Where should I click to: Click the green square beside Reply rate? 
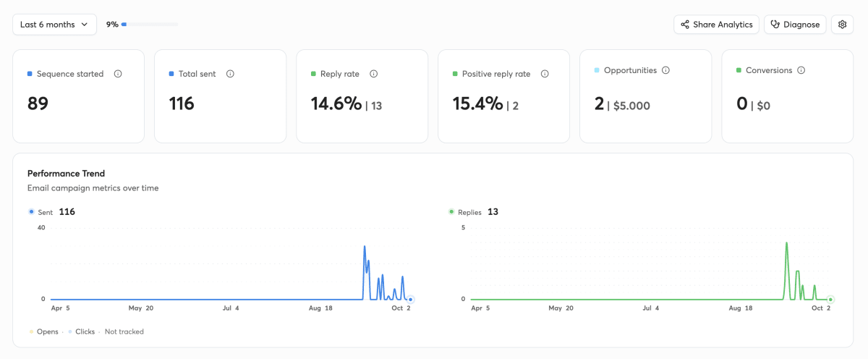tap(313, 74)
